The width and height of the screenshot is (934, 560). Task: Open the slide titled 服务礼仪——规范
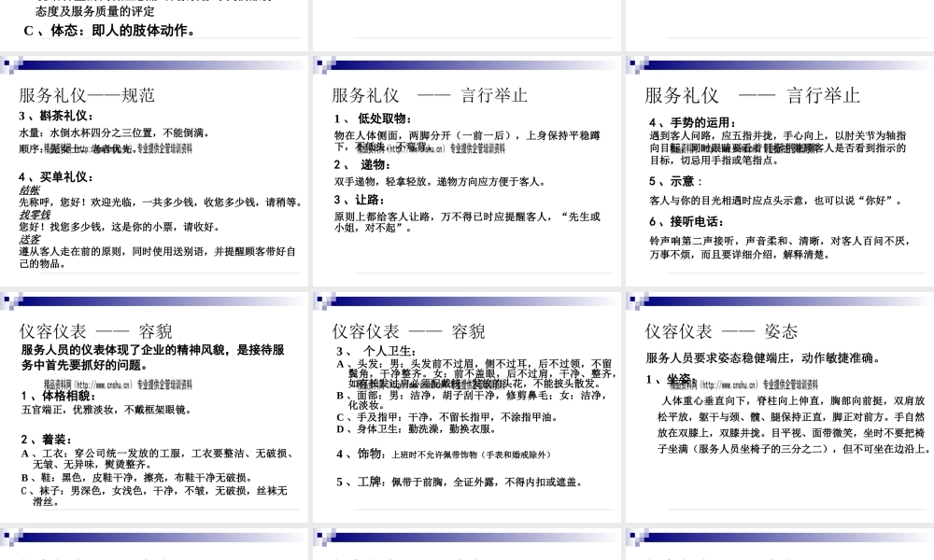tap(154, 172)
